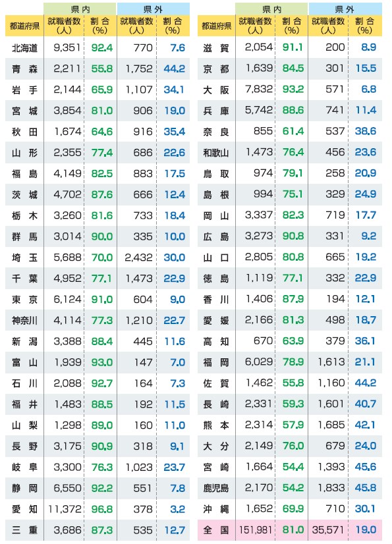The width and height of the screenshot is (392, 544).
Task: Click the 和歌山 row label
Action: (216, 152)
